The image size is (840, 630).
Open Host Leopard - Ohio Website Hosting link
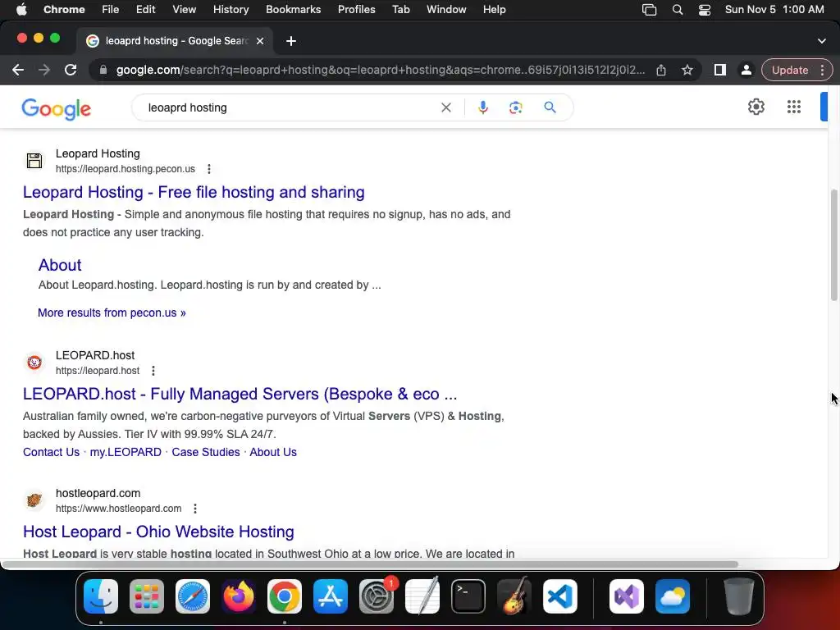click(x=158, y=532)
